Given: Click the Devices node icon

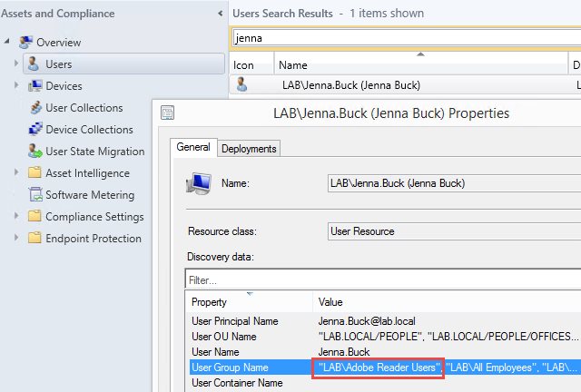Looking at the screenshot, I should tap(35, 85).
